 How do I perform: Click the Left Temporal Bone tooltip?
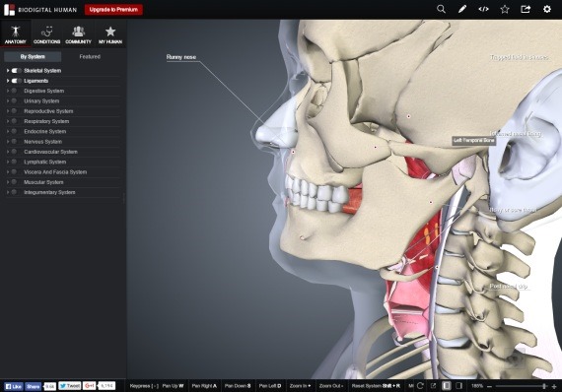tap(474, 140)
